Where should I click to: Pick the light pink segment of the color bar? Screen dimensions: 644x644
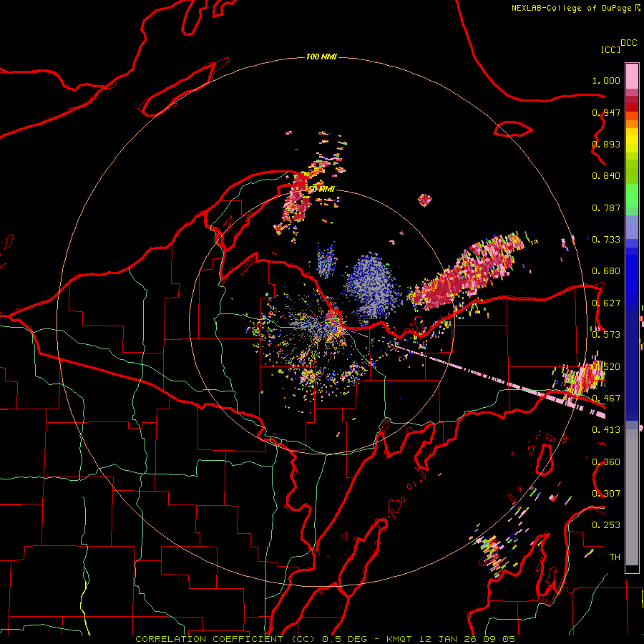pos(632,77)
